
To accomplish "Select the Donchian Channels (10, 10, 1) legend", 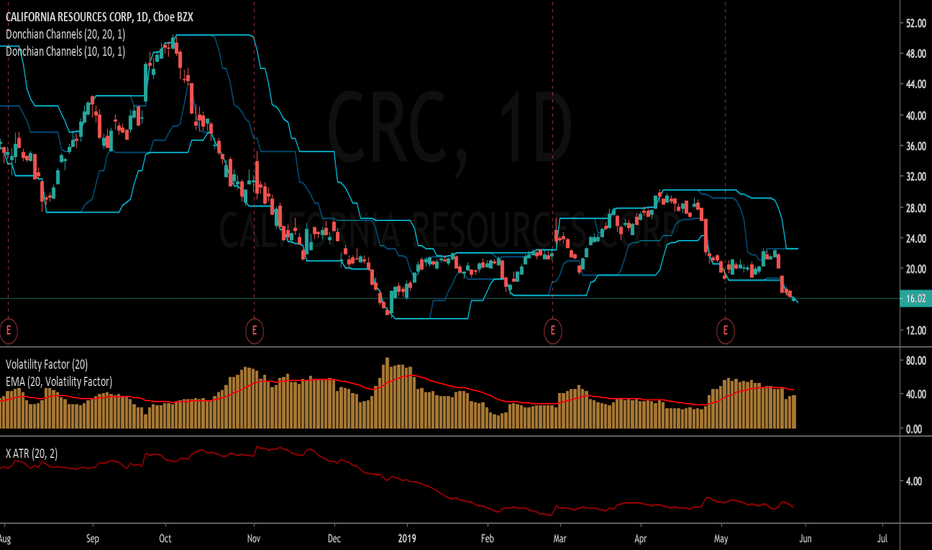I will 65,52.
